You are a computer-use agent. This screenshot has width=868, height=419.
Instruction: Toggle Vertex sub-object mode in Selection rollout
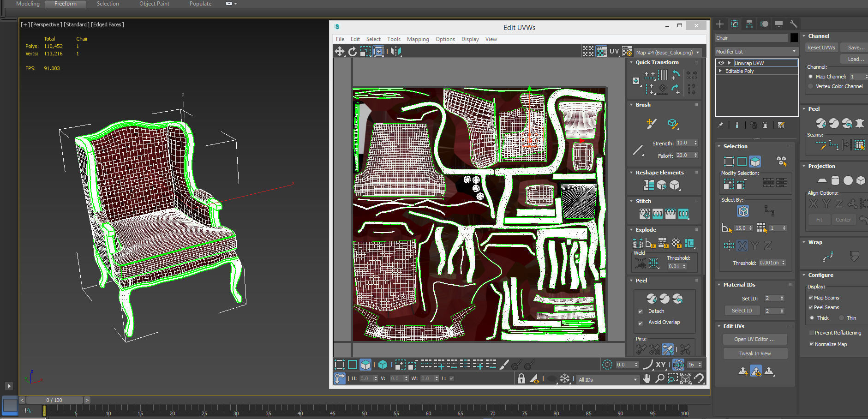click(x=729, y=161)
